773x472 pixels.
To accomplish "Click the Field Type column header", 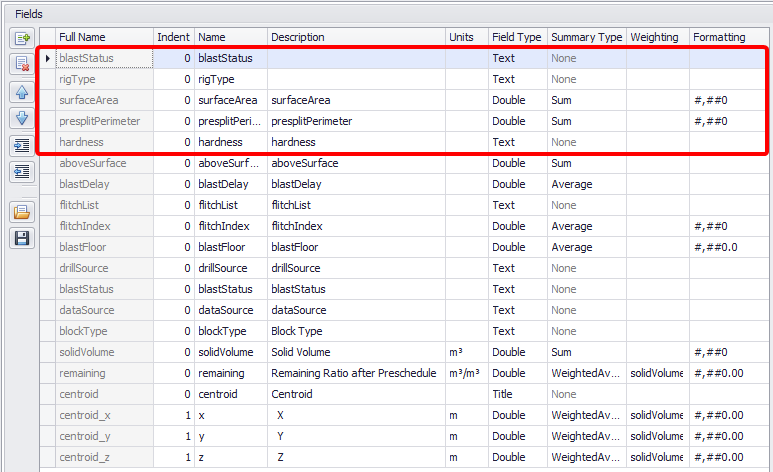I will 518,37.
